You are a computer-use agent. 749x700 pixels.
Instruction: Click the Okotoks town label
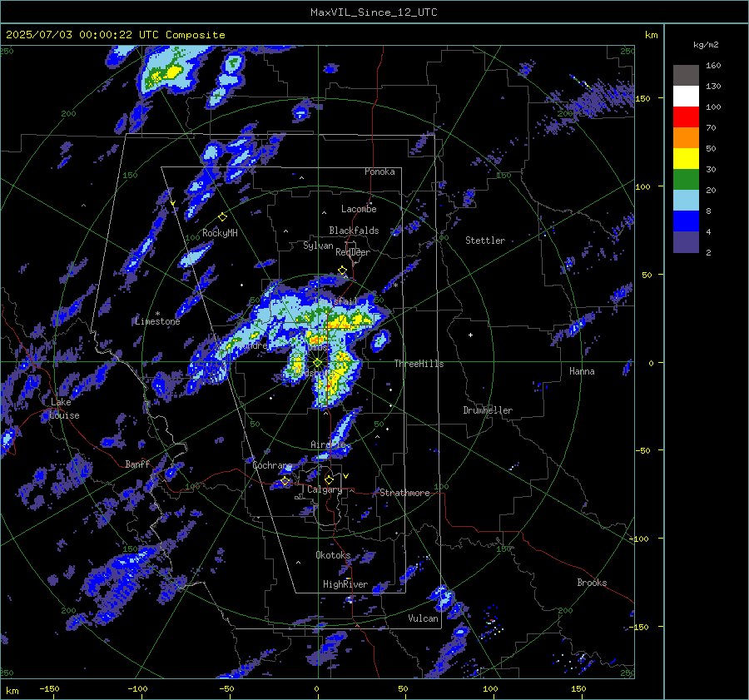pos(333,555)
